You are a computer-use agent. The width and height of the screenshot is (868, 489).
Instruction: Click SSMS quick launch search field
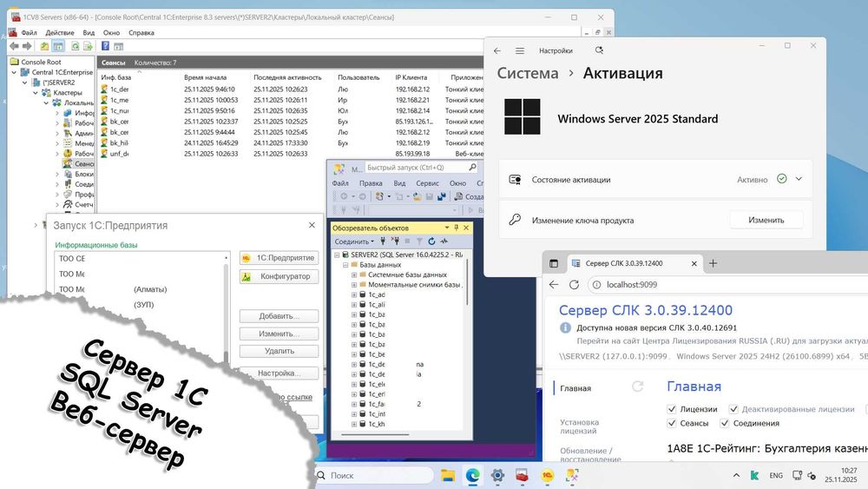click(x=421, y=168)
